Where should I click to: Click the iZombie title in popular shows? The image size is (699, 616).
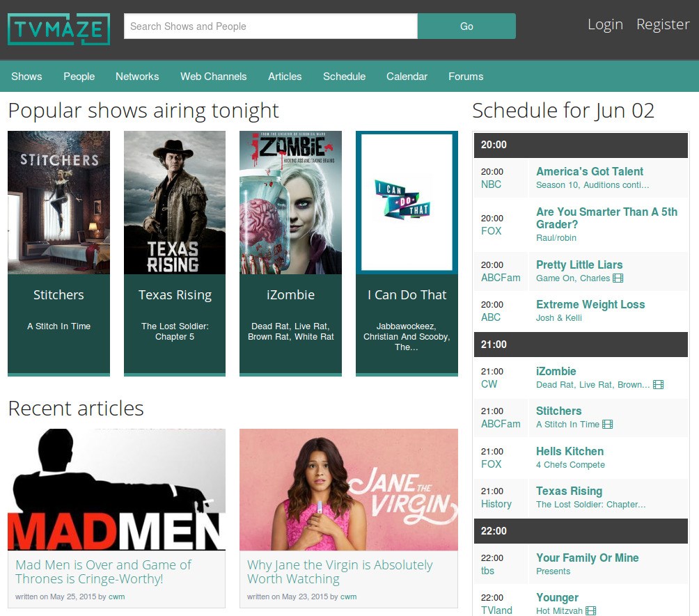(290, 295)
